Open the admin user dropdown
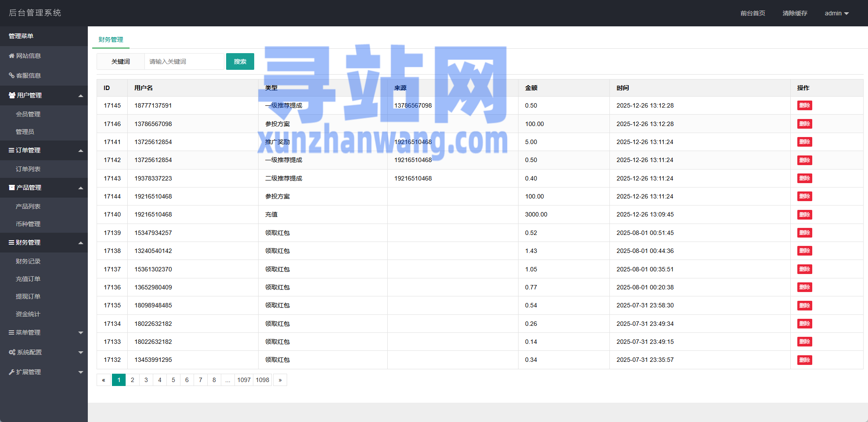868x422 pixels. (836, 13)
